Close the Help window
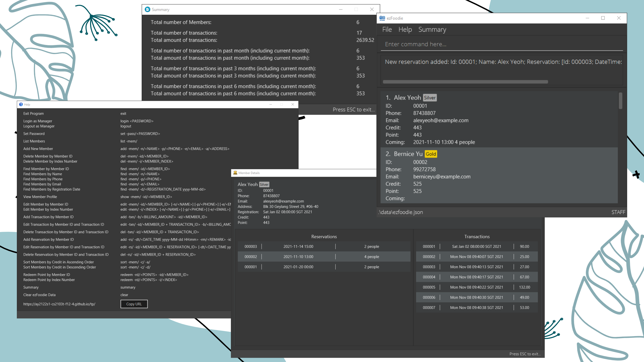This screenshot has width=644, height=362. point(293,105)
